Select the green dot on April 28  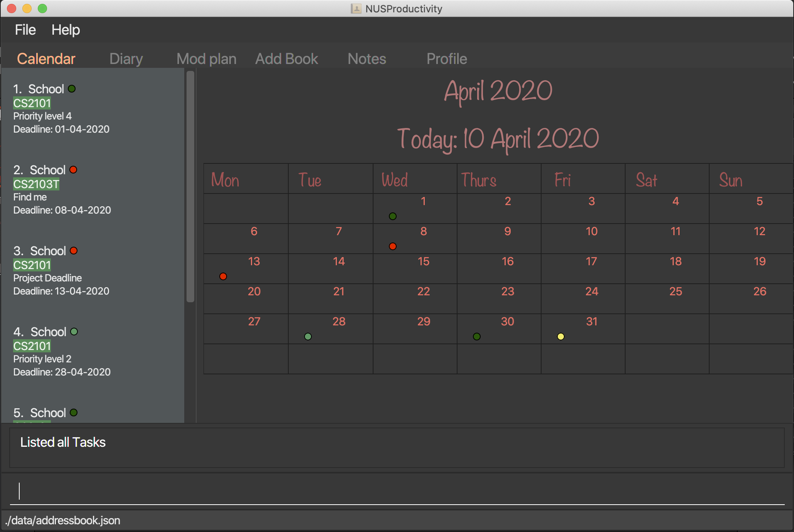309,337
